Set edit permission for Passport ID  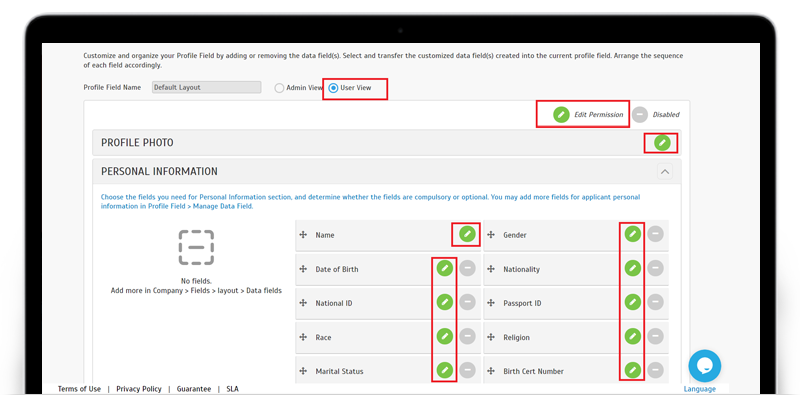(x=633, y=303)
